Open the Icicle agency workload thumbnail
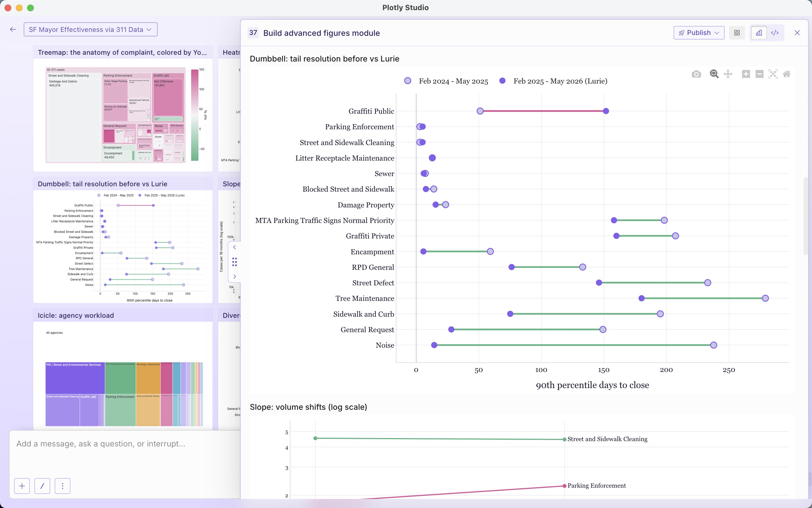The height and width of the screenshot is (508, 812). point(123,376)
